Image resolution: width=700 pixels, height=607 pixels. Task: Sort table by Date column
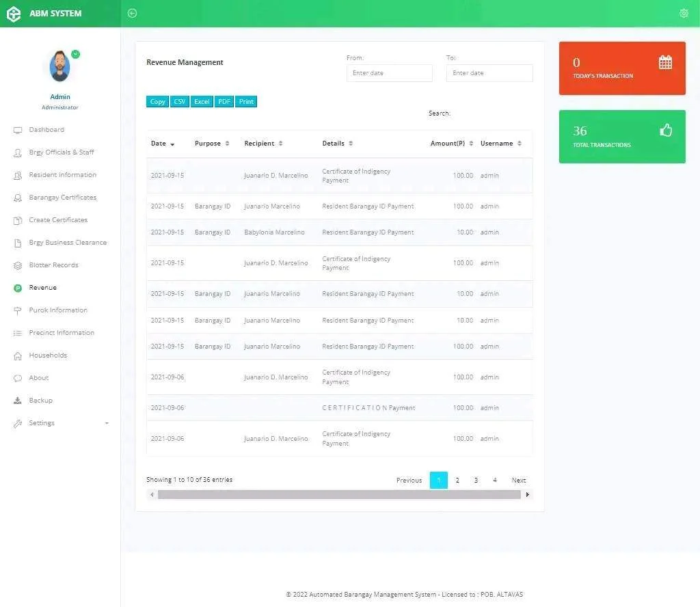tap(163, 144)
